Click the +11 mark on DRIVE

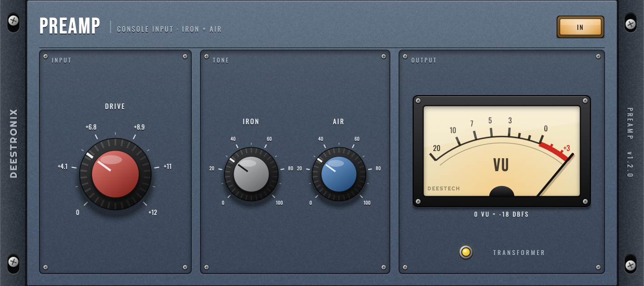pyautogui.click(x=168, y=167)
